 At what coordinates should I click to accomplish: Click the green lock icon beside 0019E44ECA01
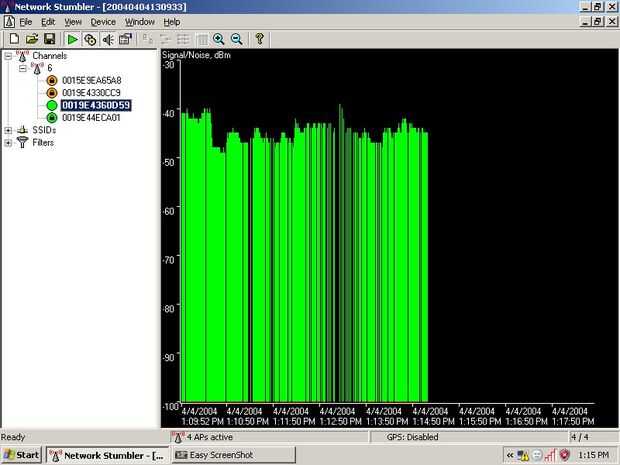(x=52, y=118)
